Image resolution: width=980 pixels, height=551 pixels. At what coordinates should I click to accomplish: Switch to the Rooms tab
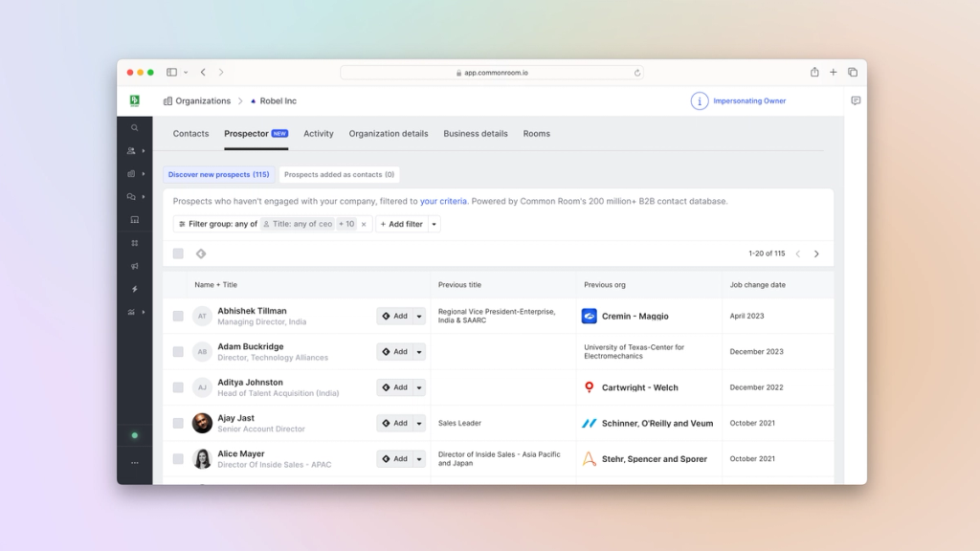coord(536,134)
